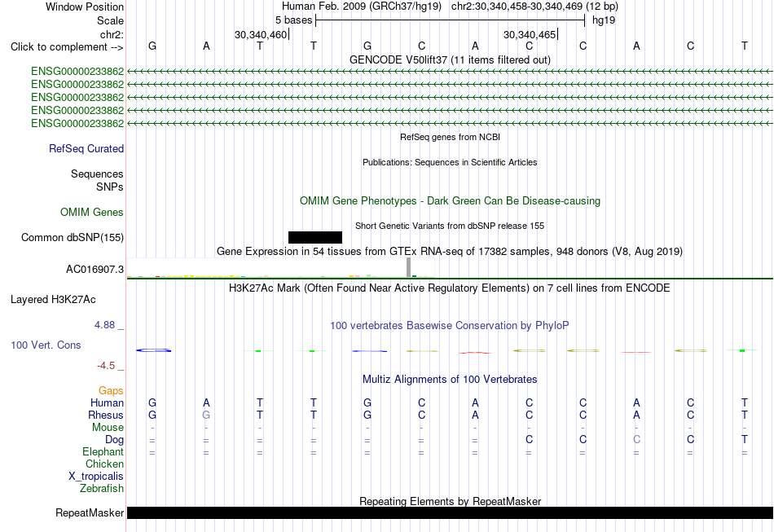Click the blue PhyloP conservation bar at first base
Image resolution: width=774 pixels, height=532 pixels.
click(153, 350)
